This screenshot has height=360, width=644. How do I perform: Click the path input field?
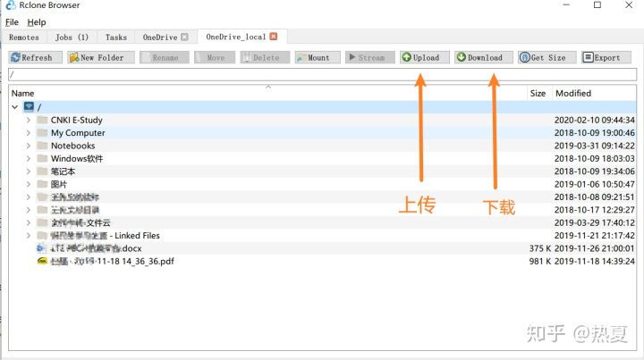322,75
